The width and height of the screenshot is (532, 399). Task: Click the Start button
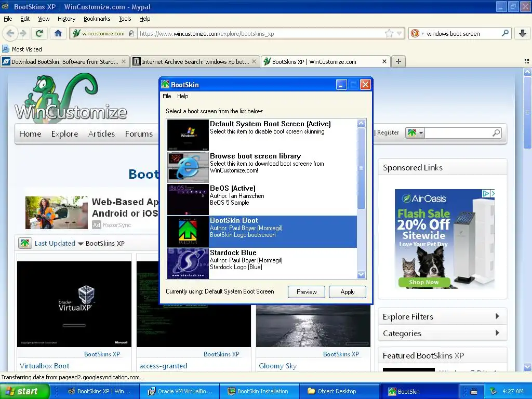click(24, 391)
